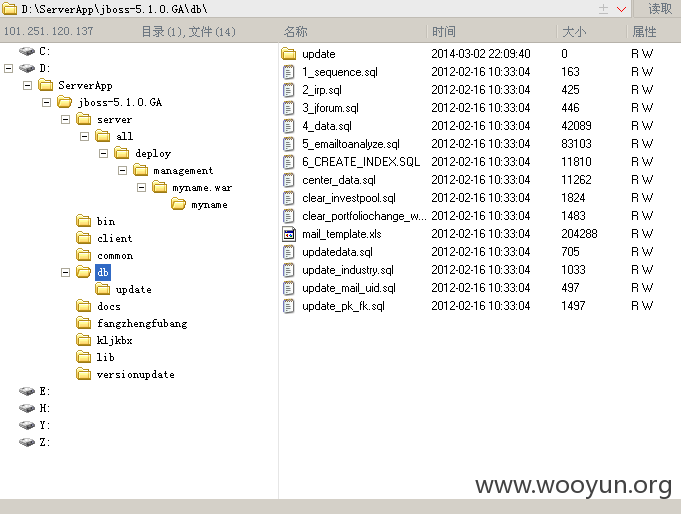The width and height of the screenshot is (681, 514).
Task: Select clear_portfoliochange_w... file name
Action: point(364,216)
